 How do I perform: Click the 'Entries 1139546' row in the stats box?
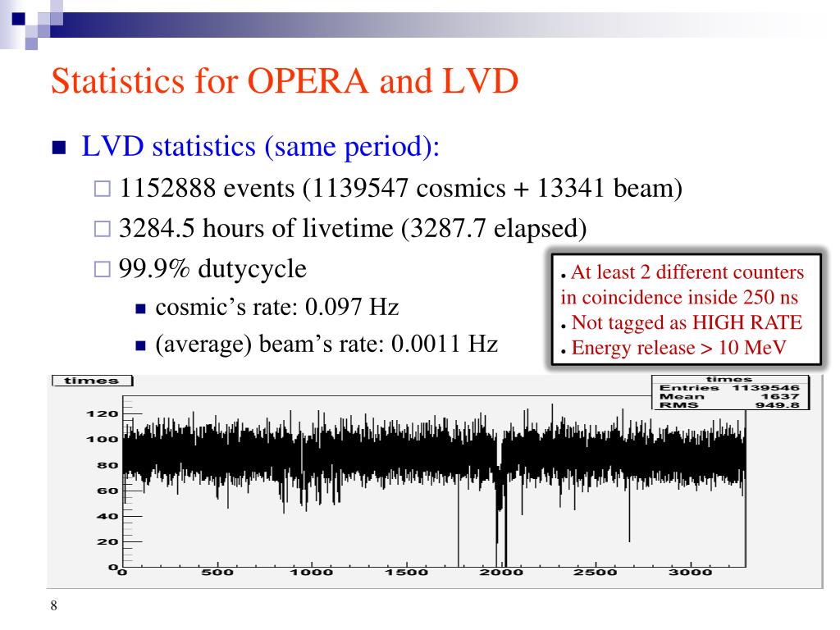[729, 387]
